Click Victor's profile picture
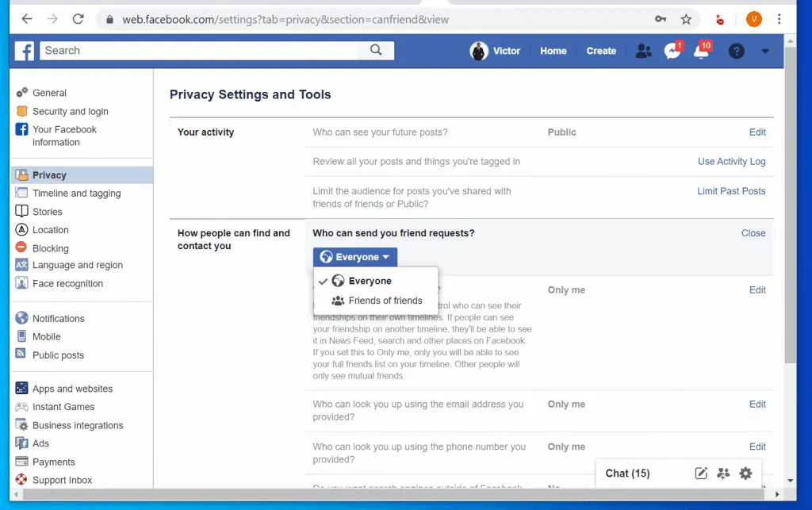 tap(478, 51)
